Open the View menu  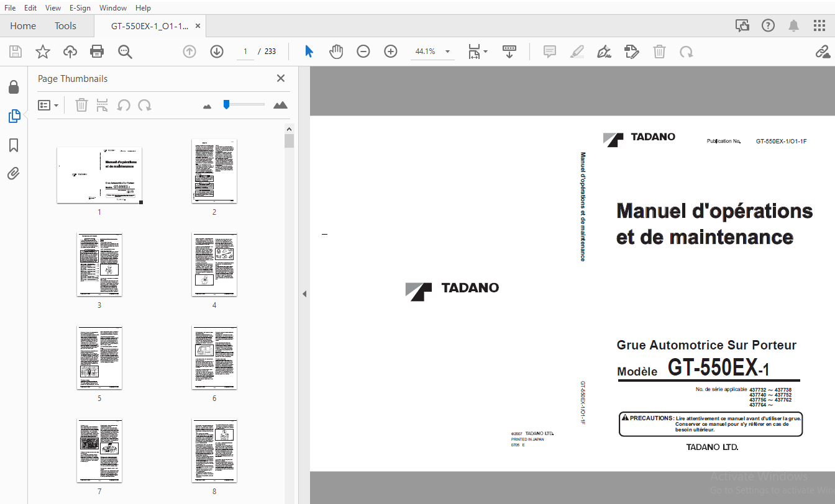coord(53,8)
